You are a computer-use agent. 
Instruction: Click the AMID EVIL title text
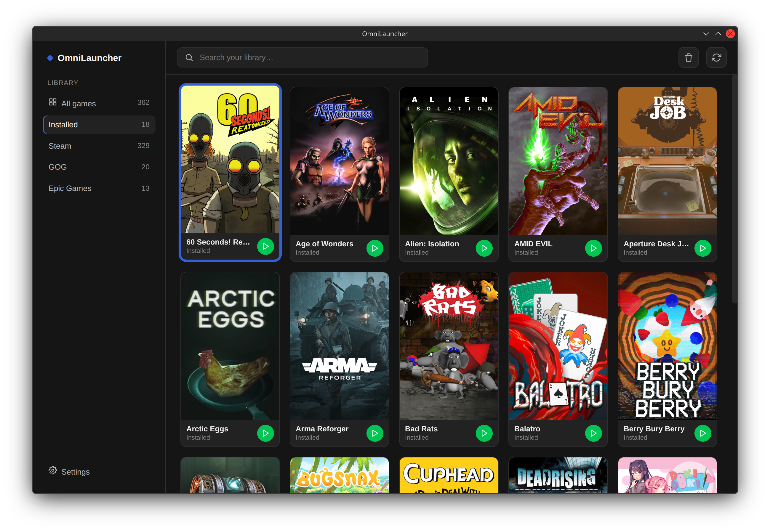533,244
